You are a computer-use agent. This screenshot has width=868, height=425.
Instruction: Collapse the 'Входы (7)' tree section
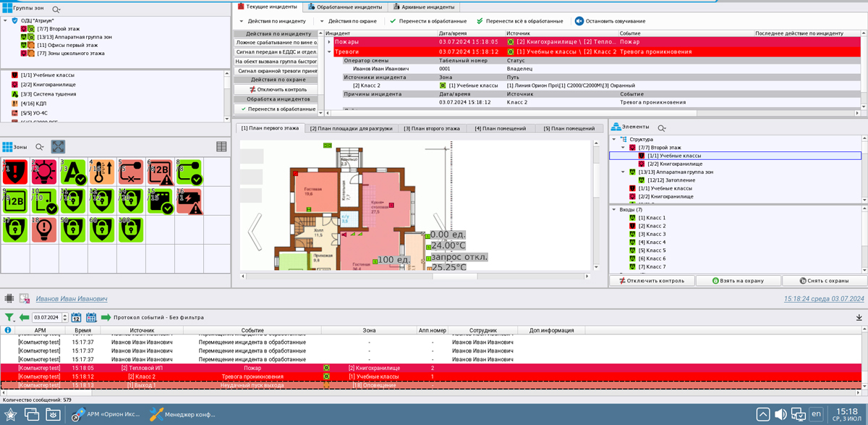[x=614, y=210]
